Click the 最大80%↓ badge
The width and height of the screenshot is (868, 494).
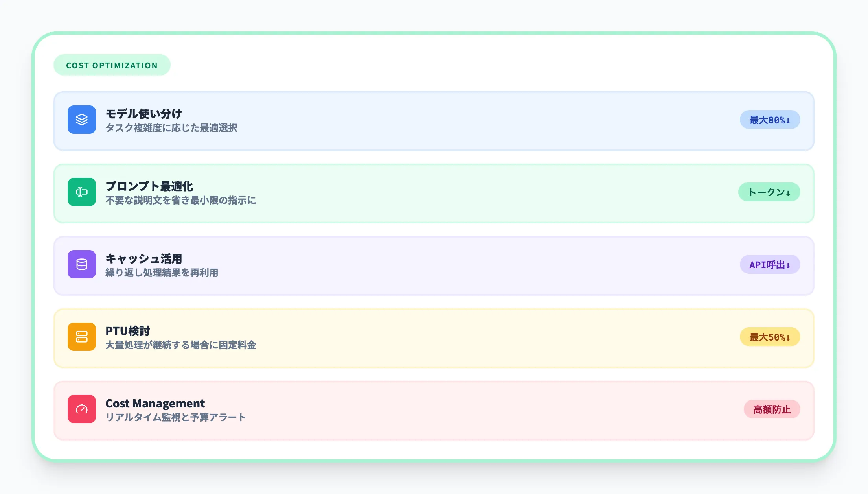coord(769,120)
